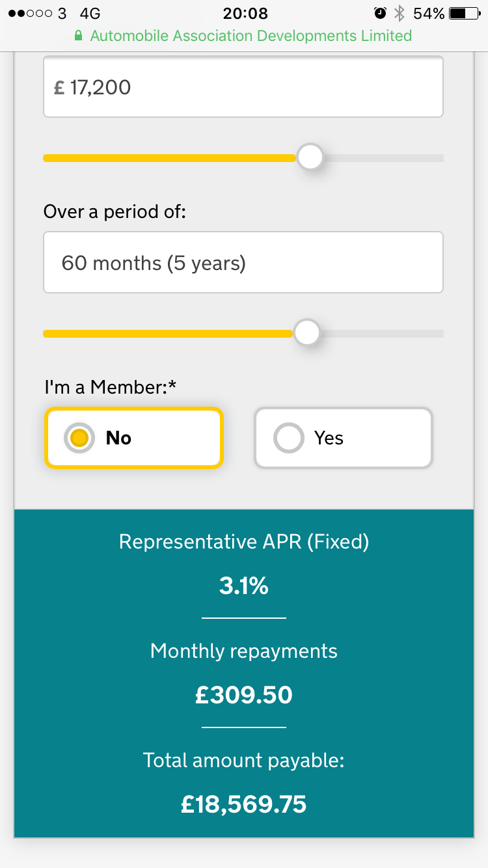Click the loan amount slider handle
This screenshot has height=868, width=488.
(310, 157)
